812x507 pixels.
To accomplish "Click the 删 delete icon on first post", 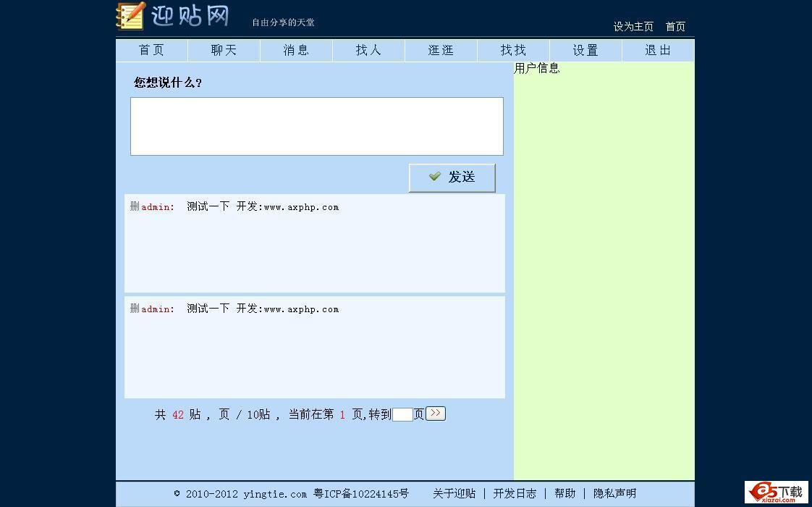I will pos(135,206).
